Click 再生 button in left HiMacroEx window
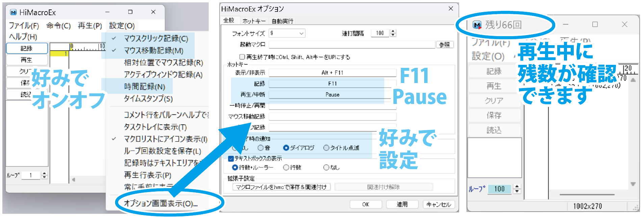This screenshot has height=217, width=644. click(x=27, y=60)
